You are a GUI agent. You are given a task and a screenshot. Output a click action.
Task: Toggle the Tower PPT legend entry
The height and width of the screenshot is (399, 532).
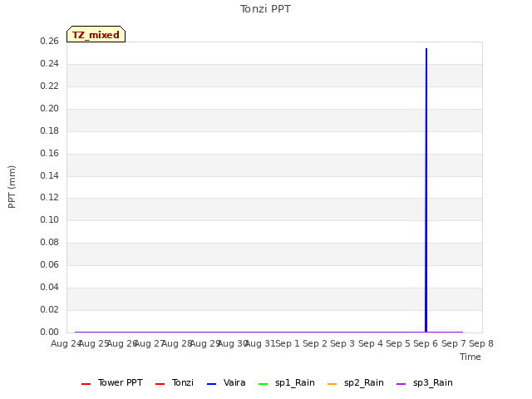tap(112, 382)
